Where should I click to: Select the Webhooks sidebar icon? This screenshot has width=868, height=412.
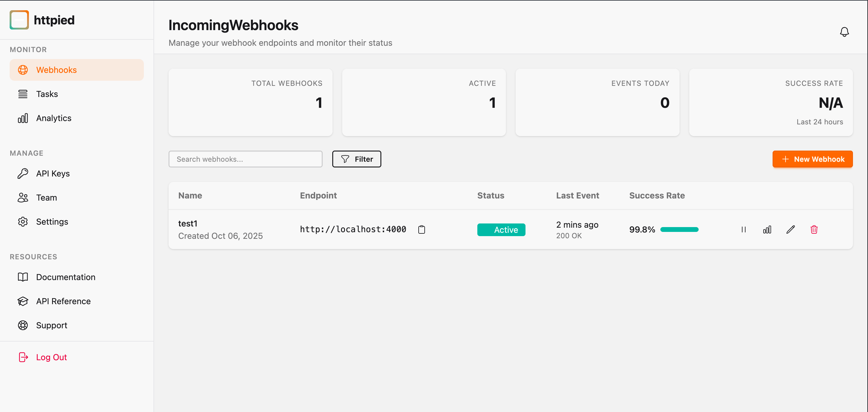point(23,70)
